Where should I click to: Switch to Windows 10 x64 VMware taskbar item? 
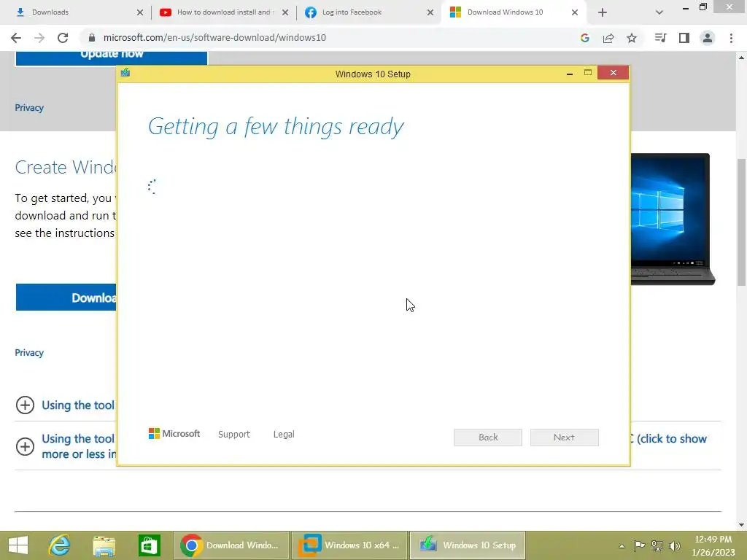pyautogui.click(x=349, y=545)
